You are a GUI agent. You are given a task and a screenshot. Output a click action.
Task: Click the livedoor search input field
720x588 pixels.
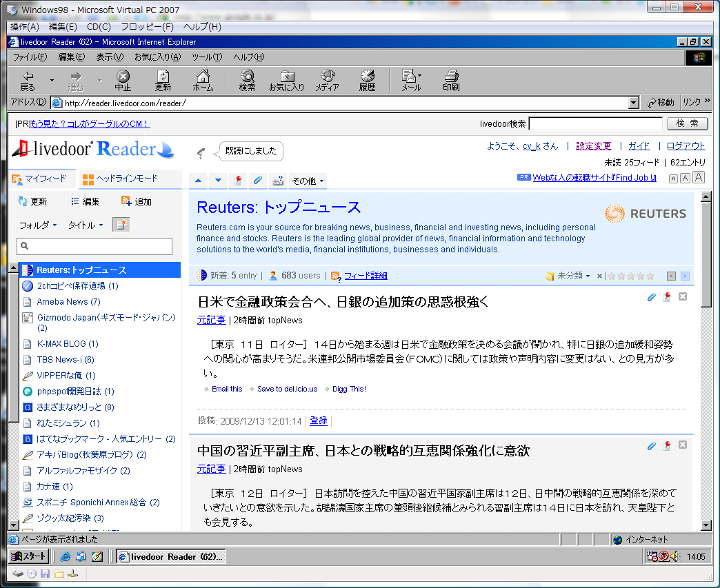click(x=595, y=123)
